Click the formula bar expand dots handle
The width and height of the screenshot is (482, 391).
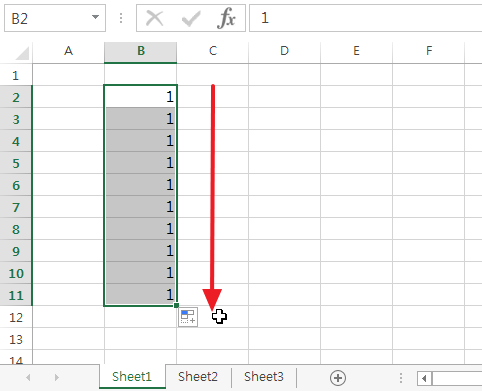(x=121, y=18)
